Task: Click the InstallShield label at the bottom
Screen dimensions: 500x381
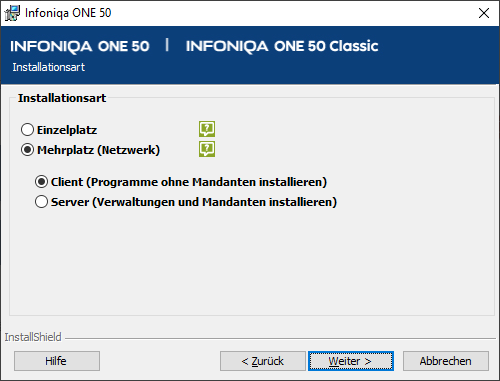Action: tap(33, 337)
